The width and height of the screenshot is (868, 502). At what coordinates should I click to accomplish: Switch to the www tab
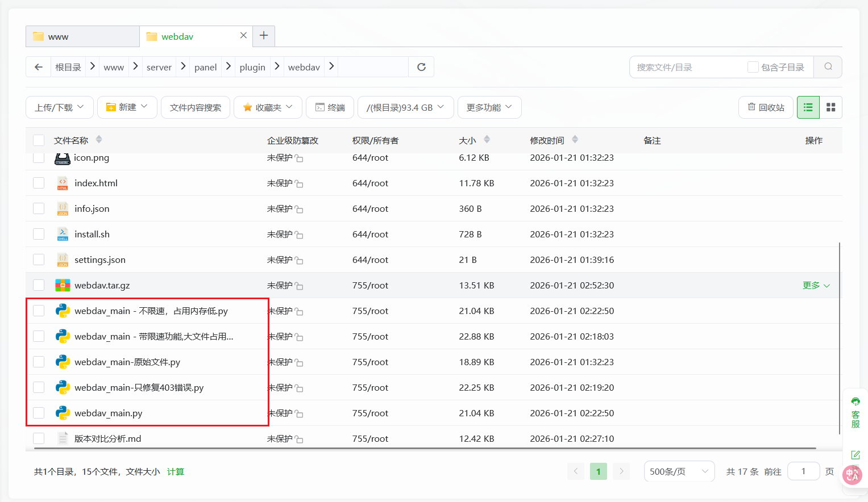pos(82,36)
